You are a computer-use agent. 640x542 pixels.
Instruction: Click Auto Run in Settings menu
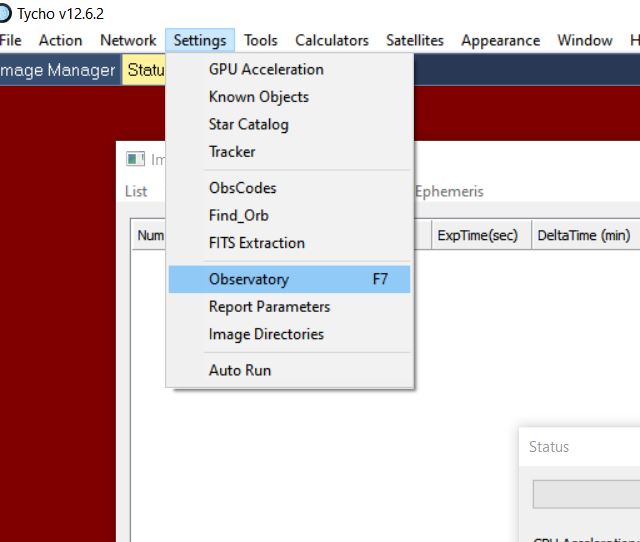(x=239, y=370)
